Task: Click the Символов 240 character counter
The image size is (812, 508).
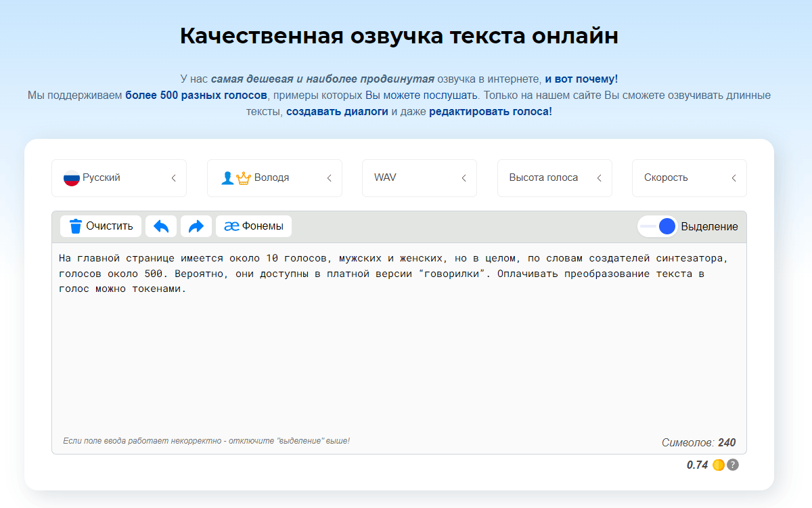Action: click(x=698, y=443)
